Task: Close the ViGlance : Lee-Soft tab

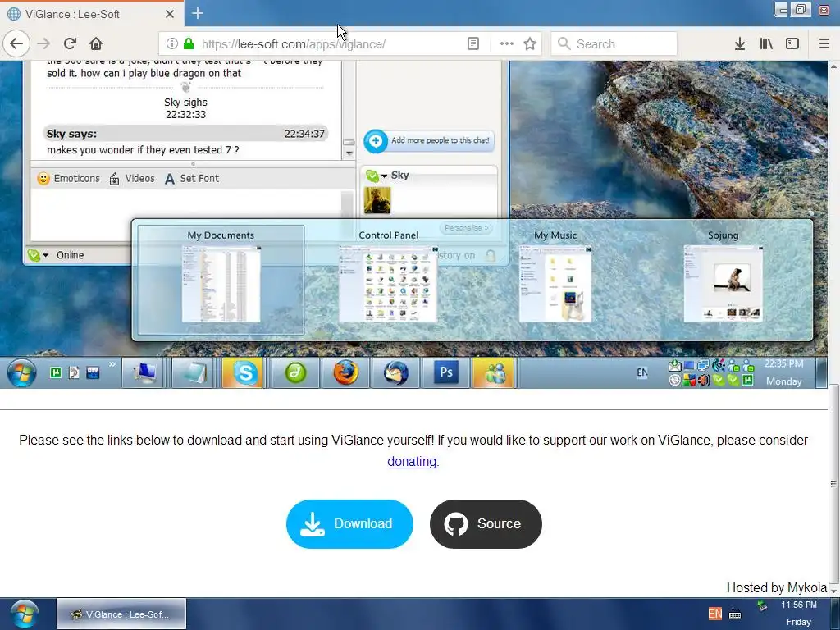Action: pyautogui.click(x=169, y=14)
